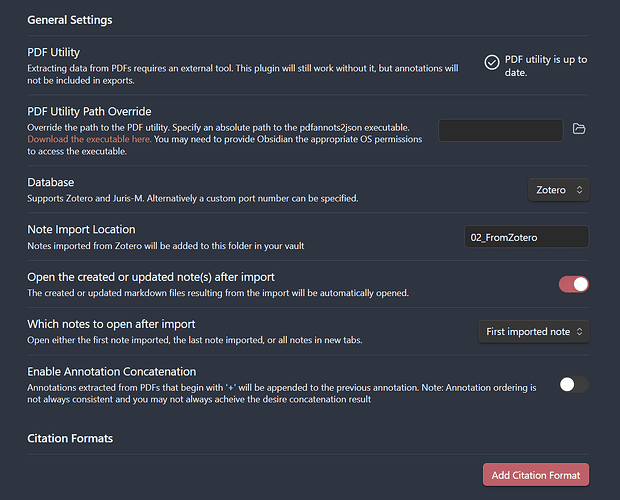Click the PDF utility checkmark status icon

[x=492, y=62]
